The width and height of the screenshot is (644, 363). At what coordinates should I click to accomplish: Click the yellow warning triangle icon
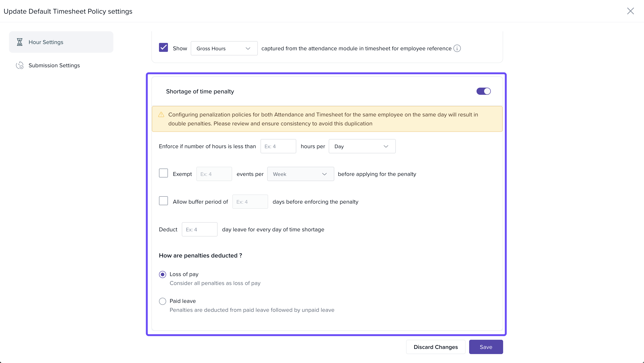161,115
